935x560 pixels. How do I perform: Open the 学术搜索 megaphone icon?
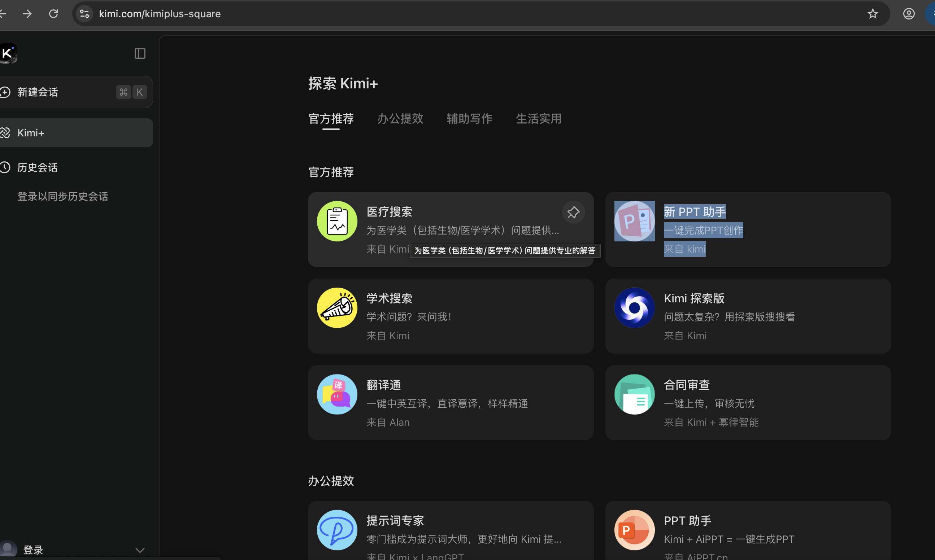click(337, 308)
